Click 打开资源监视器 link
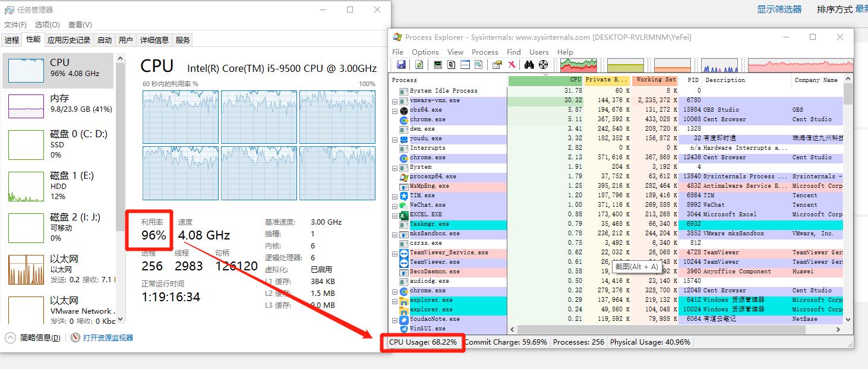The height and width of the screenshot is (369, 868). point(108,338)
